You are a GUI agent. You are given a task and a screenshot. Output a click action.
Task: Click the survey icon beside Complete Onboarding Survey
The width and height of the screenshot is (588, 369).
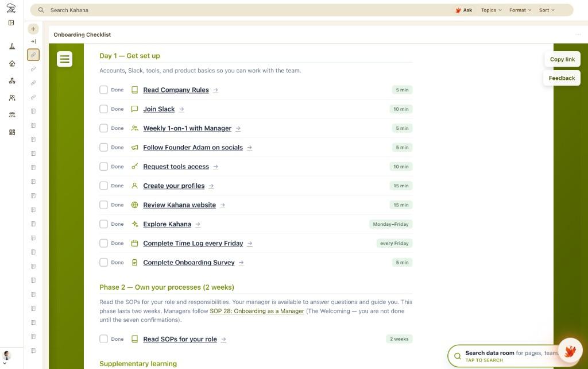tap(134, 263)
